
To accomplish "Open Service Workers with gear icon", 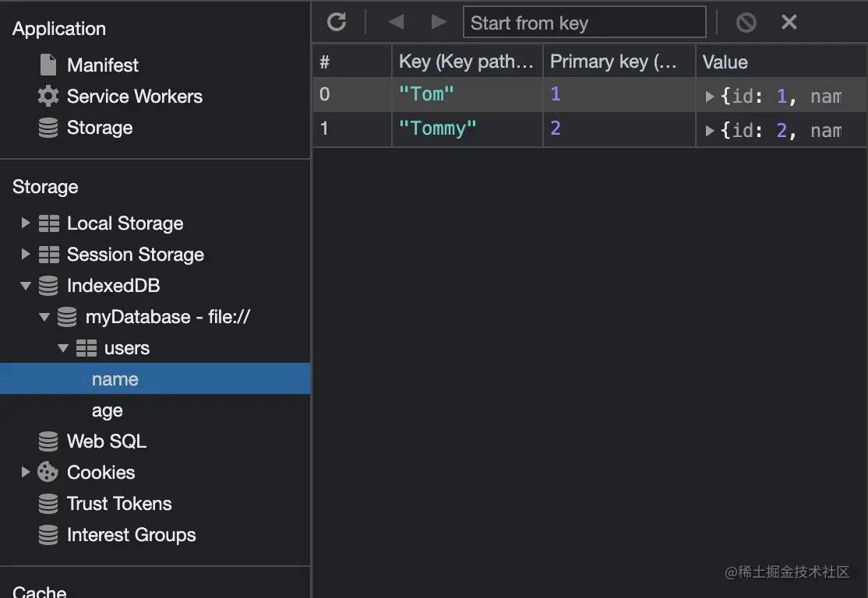I will click(x=48, y=97).
